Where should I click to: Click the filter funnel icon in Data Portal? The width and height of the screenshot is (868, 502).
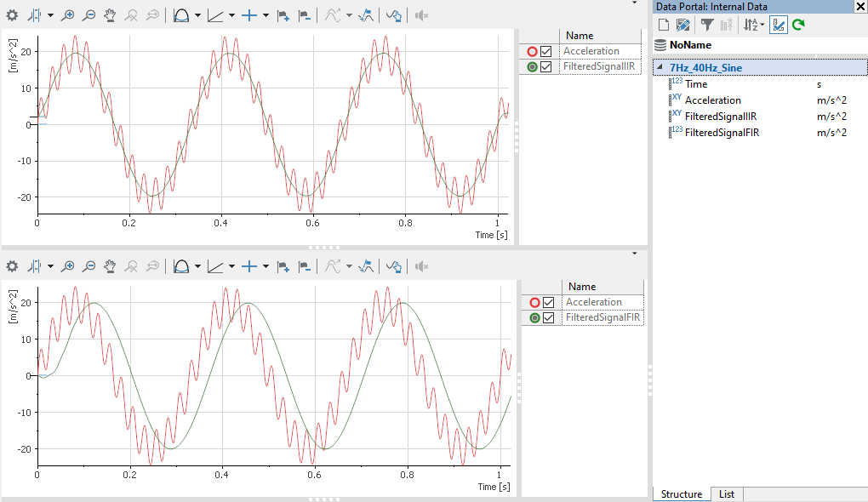pos(706,25)
